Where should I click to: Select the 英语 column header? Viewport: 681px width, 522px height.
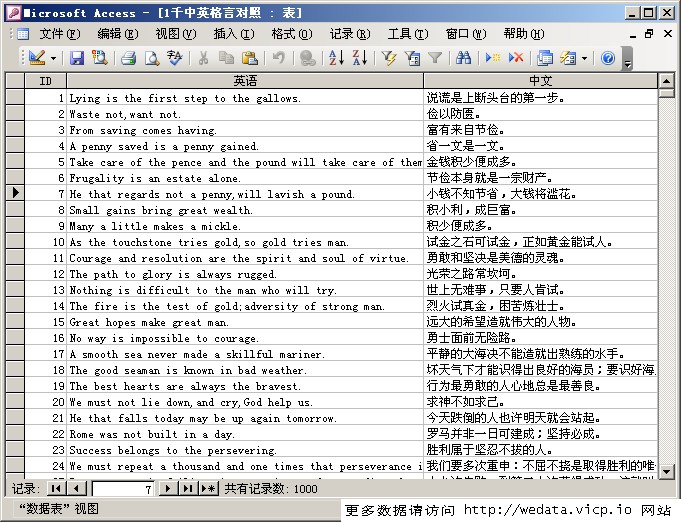tap(245, 81)
